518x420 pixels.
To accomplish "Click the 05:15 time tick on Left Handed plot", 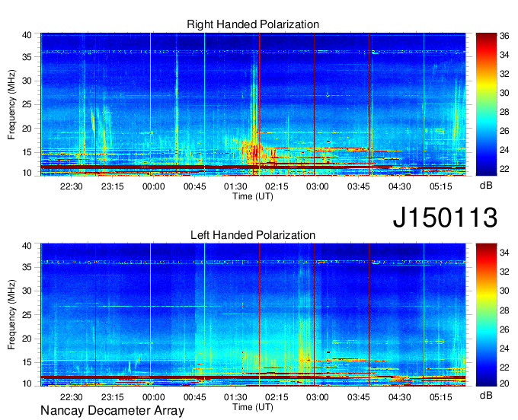I will [441, 397].
